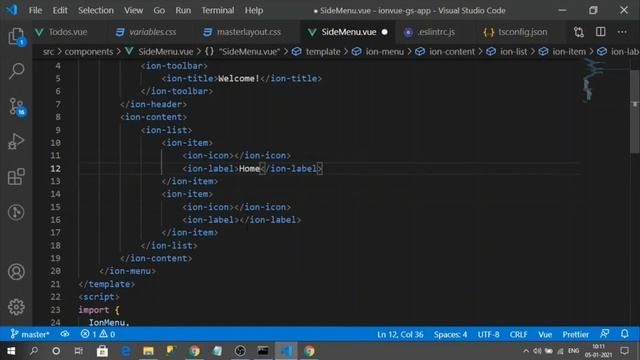640x360 pixels.
Task: Open the Explorer view in activity bar
Action: tap(16, 37)
